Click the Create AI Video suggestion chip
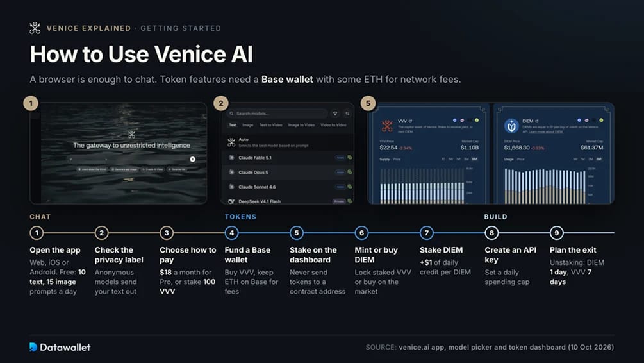This screenshot has width=644, height=363. 153,169
